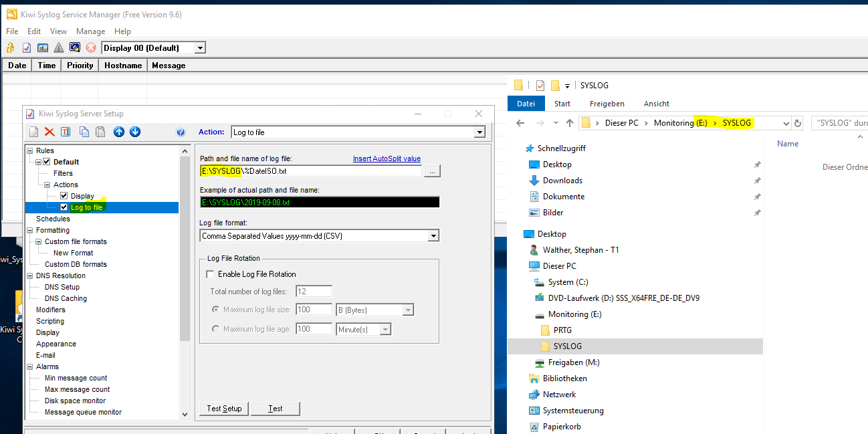Click the monitor with pencil toolbar icon
Viewport: 868px width, 434px height.
pos(75,47)
